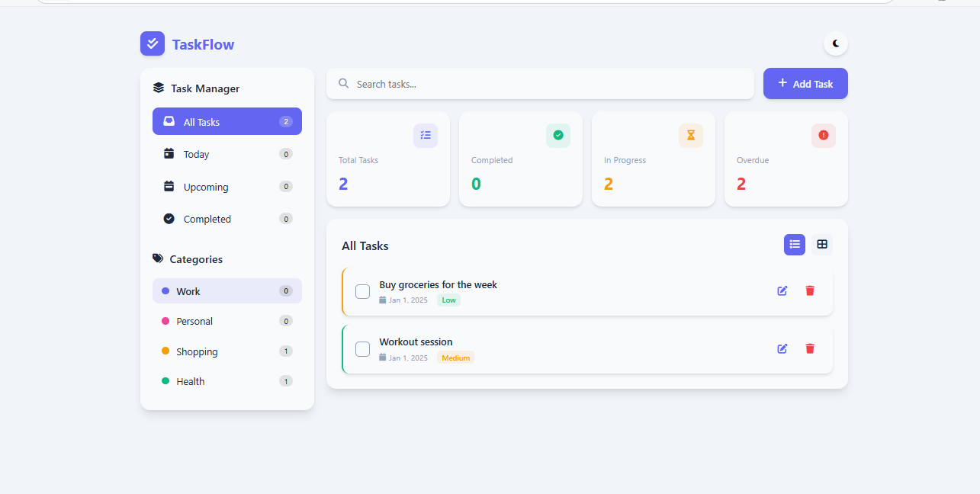Click the purple Work color dot

(165, 291)
